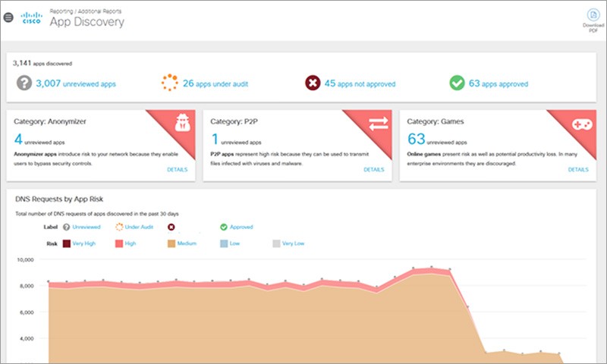View DETAILS for Anonymizer category
This screenshot has height=364, width=607.
(178, 169)
